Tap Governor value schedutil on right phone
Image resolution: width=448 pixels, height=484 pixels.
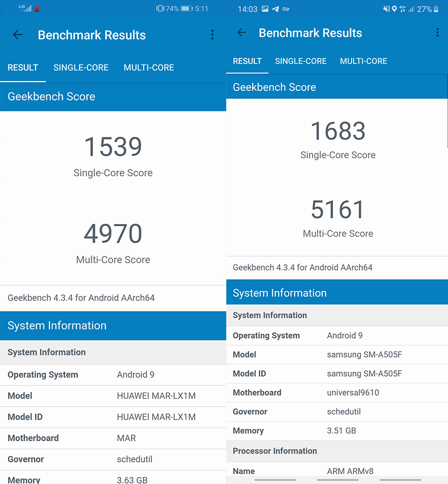(x=344, y=412)
